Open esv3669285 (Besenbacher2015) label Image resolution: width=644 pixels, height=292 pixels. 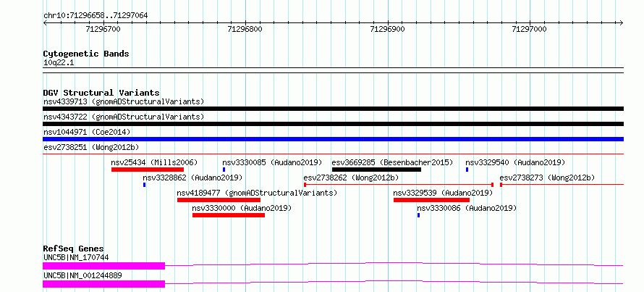pos(392,162)
